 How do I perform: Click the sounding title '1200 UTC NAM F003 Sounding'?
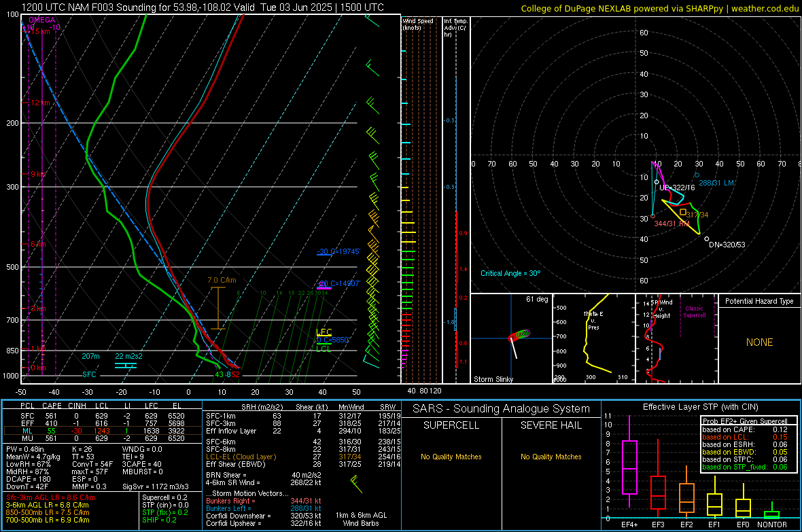pos(88,7)
